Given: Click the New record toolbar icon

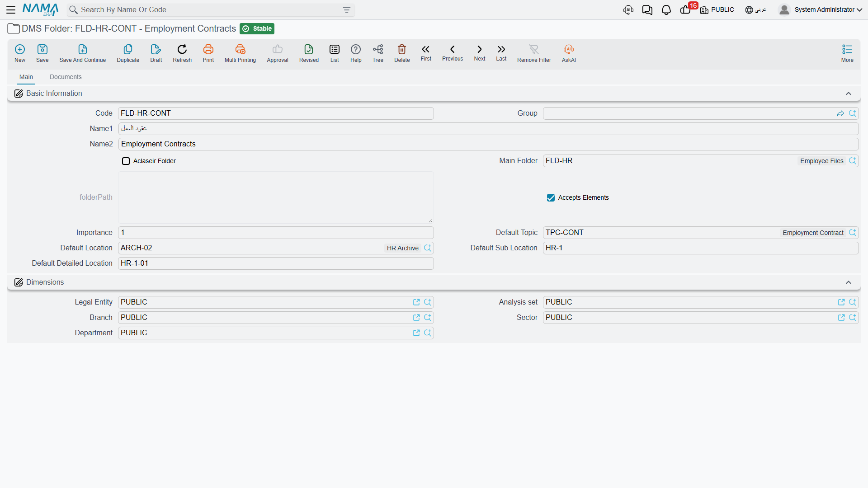Looking at the screenshot, I should (x=20, y=53).
